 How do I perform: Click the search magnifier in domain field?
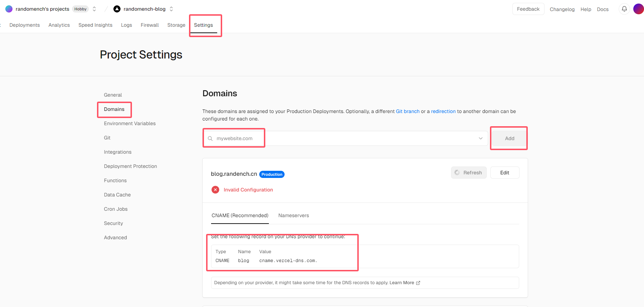pos(210,138)
